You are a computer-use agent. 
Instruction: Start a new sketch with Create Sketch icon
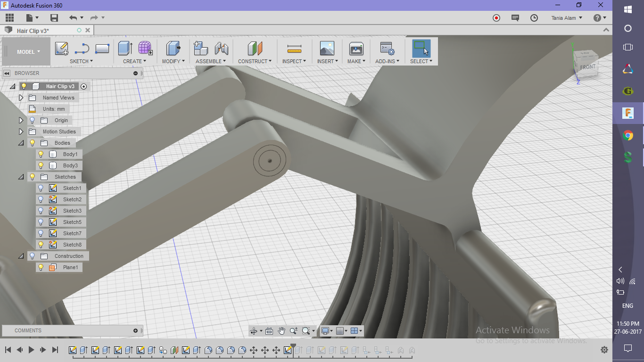click(62, 48)
